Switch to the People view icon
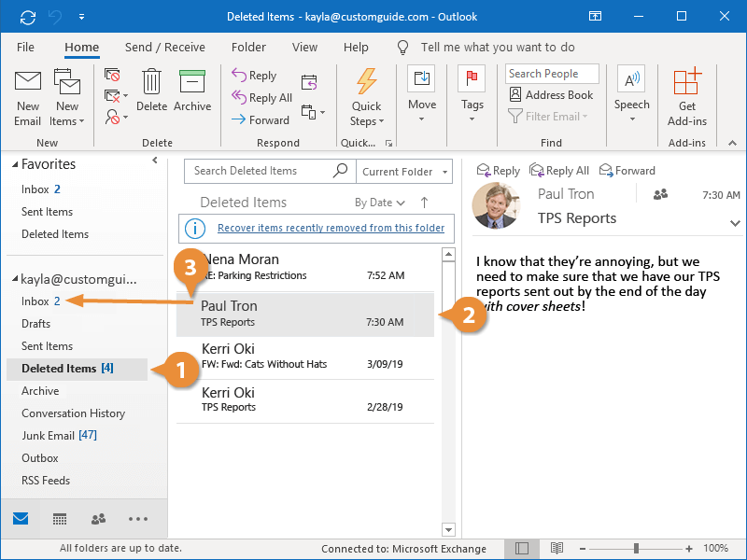Viewport: 747px width, 560px height. 98,519
